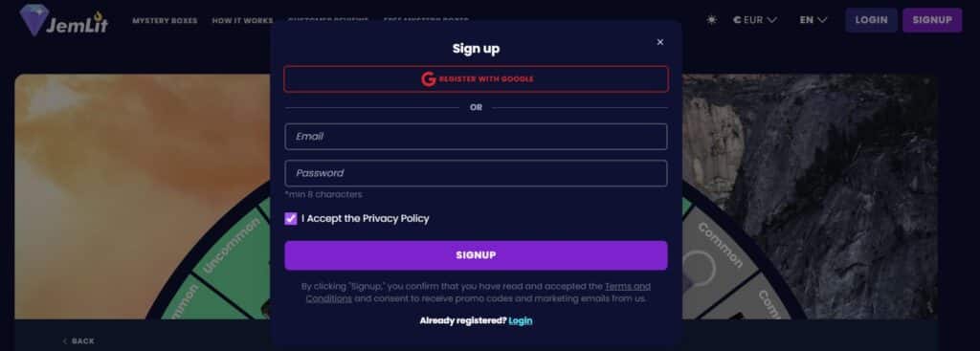Click the SIGNUP button in header

coord(932,20)
